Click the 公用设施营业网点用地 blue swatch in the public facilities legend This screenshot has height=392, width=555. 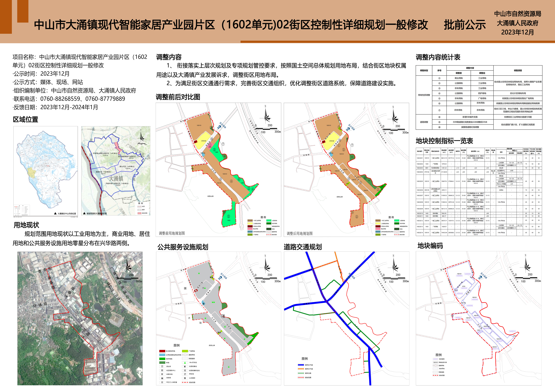pos(162,355)
